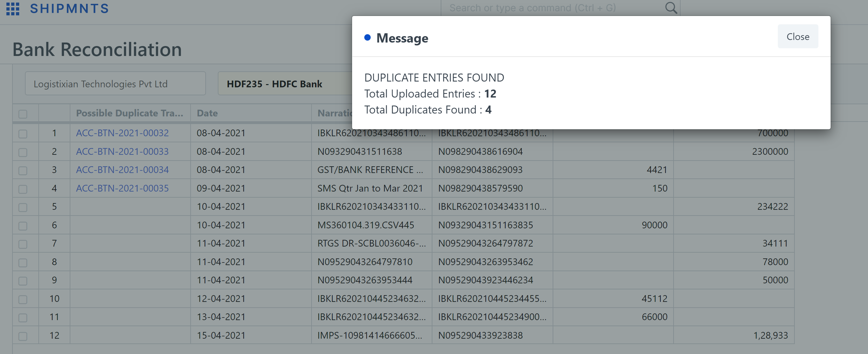Select narration RTGS DR-SCBL0036046-...
The width and height of the screenshot is (868, 354).
pos(372,243)
